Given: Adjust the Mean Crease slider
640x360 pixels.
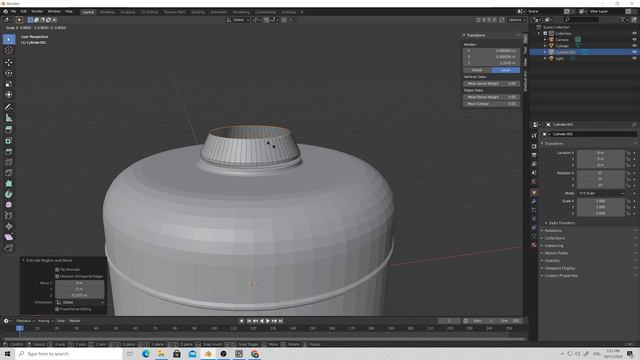Looking at the screenshot, I should pos(491,104).
